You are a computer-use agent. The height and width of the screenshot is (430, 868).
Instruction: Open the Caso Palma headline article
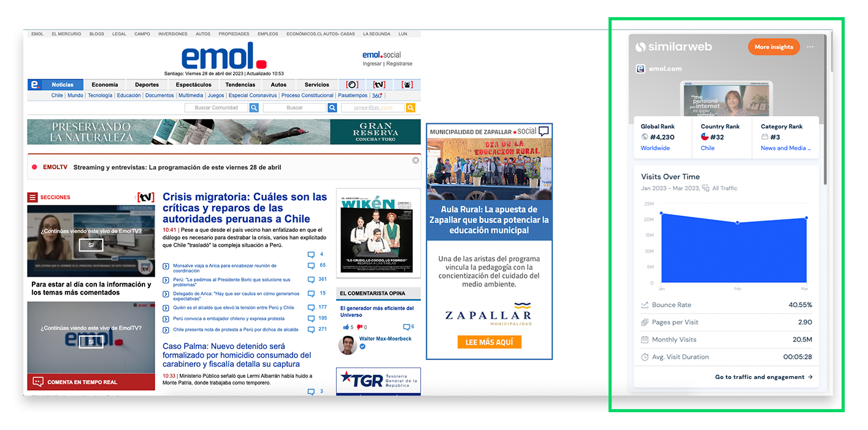point(237,355)
